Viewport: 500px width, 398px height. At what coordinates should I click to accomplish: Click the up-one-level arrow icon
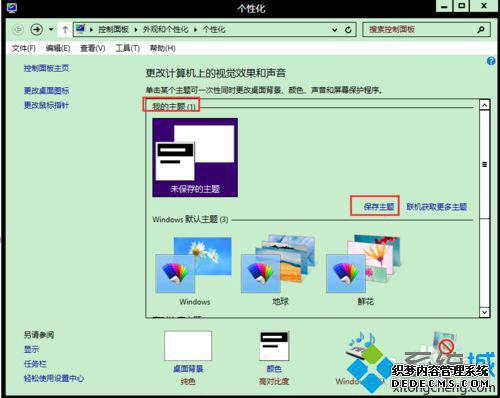pyautogui.click(x=65, y=30)
